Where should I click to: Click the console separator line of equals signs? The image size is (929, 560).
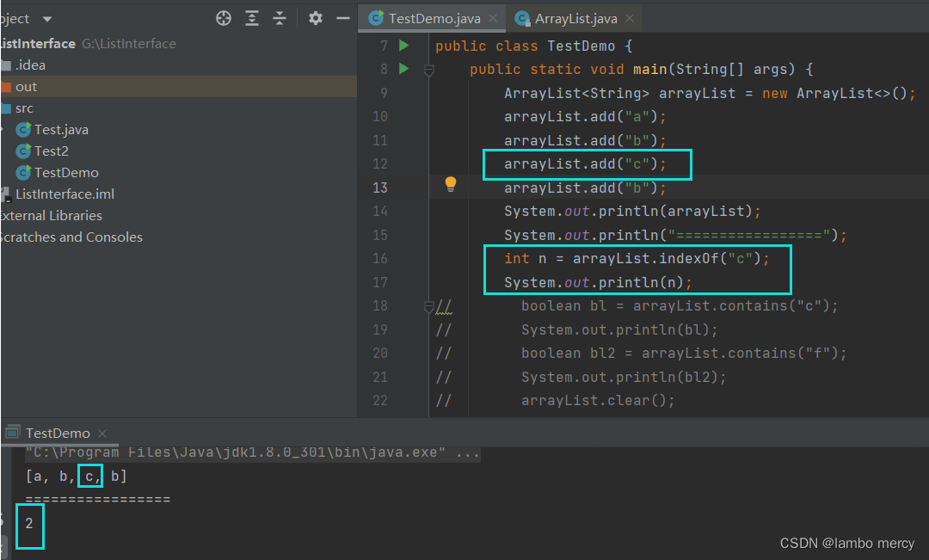98,500
